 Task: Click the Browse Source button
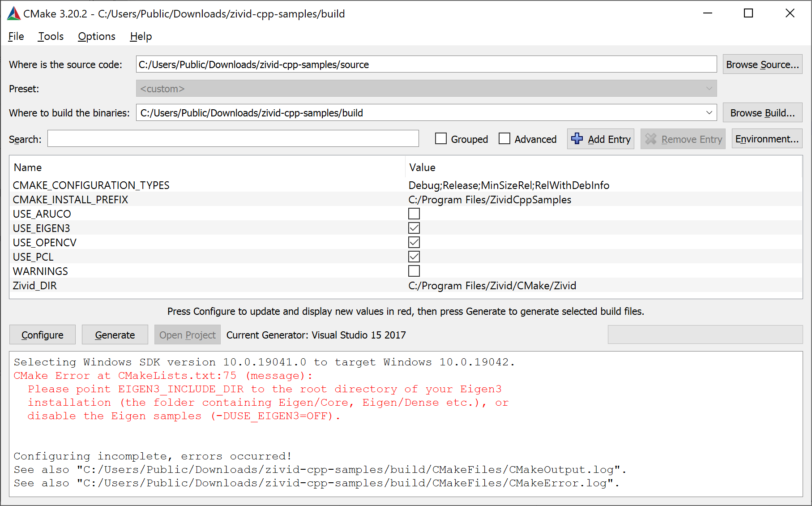tap(762, 64)
